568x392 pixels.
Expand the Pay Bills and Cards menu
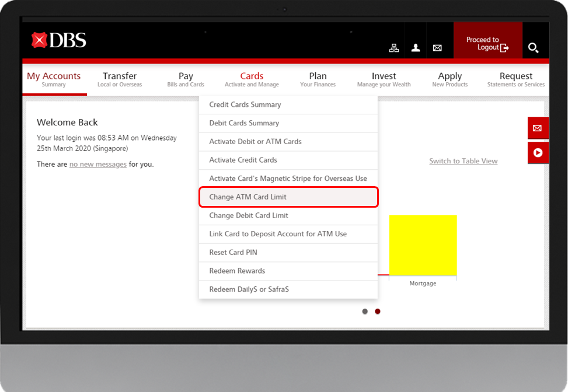click(186, 79)
